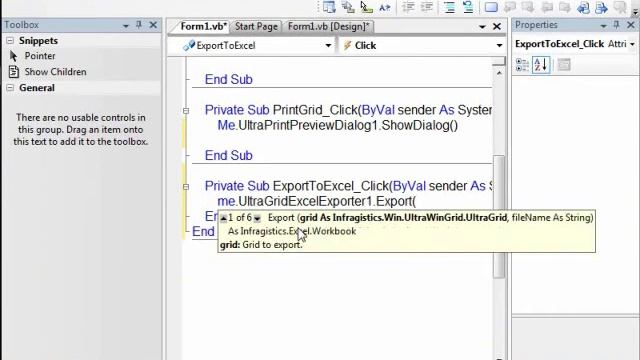
Task: Click the 'Private Sub ExportToExcel_Click' line
Action: [x=348, y=186]
